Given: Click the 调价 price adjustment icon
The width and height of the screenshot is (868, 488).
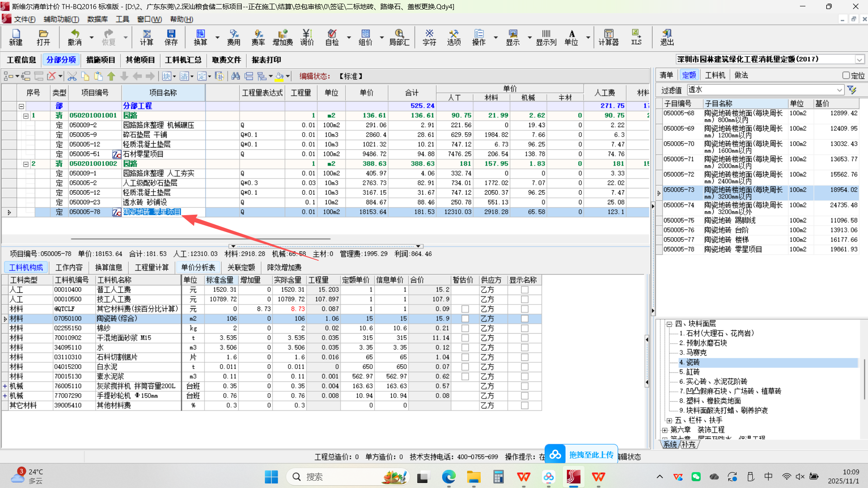Looking at the screenshot, I should click(307, 37).
